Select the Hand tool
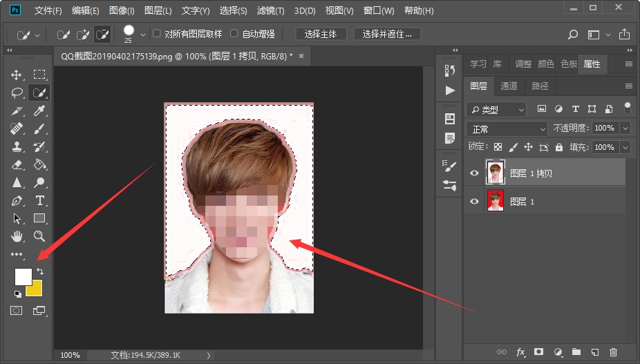 (x=17, y=236)
